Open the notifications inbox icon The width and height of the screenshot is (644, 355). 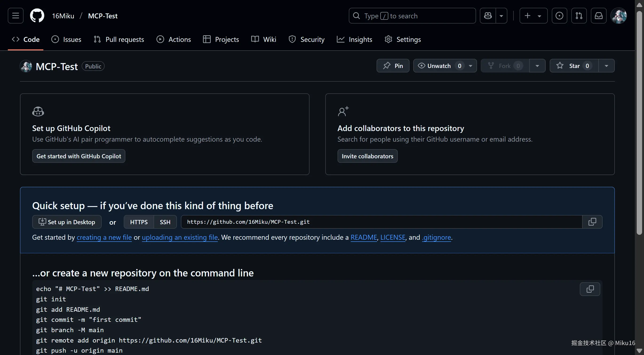coord(599,16)
